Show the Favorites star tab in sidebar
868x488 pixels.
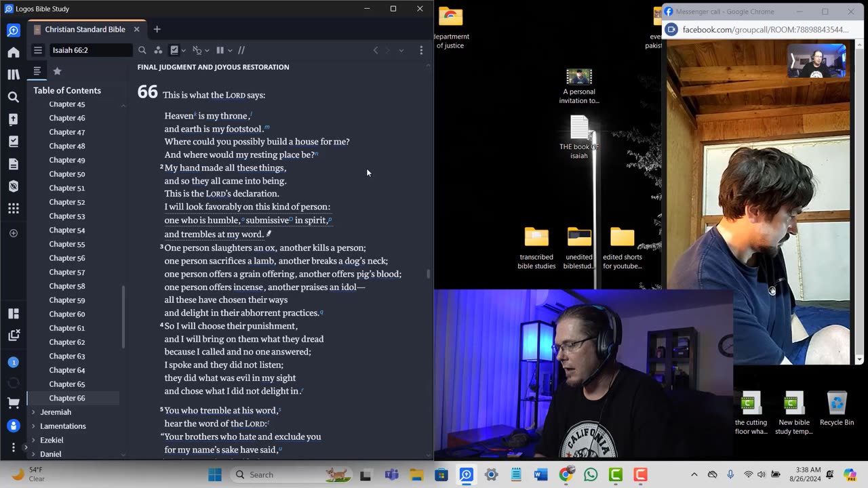click(x=58, y=71)
